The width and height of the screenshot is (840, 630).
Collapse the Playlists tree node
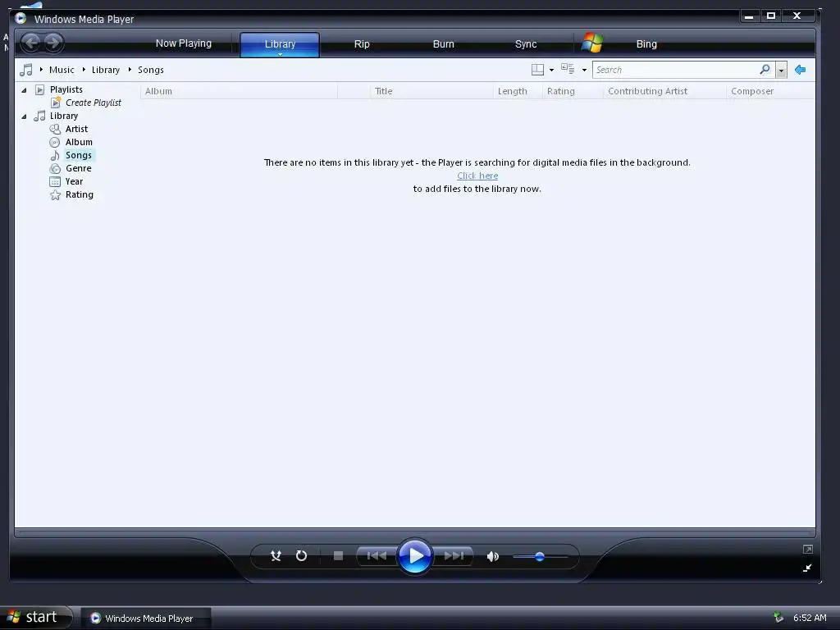tap(24, 90)
